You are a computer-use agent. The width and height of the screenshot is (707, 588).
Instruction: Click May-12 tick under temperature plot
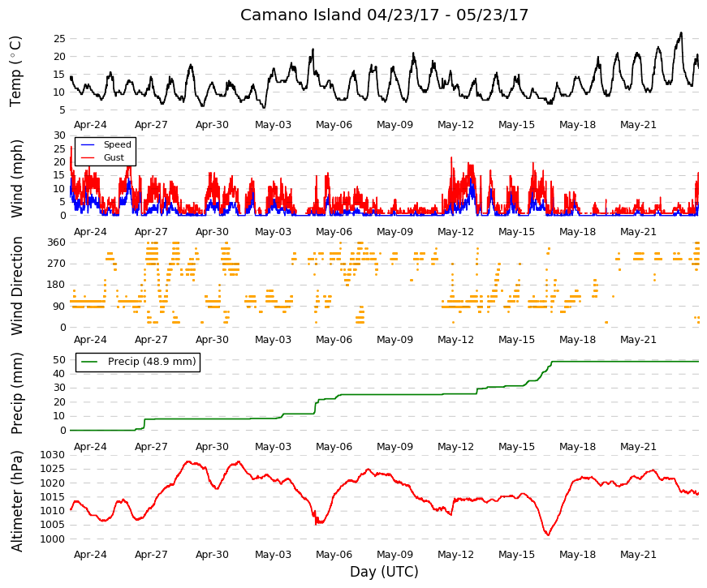(x=455, y=125)
